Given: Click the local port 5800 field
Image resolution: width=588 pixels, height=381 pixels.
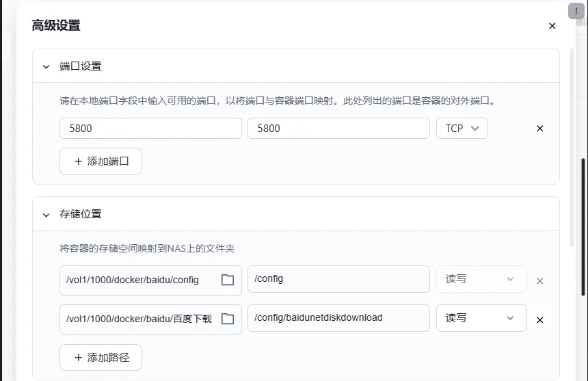Looking at the screenshot, I should 150,129.
